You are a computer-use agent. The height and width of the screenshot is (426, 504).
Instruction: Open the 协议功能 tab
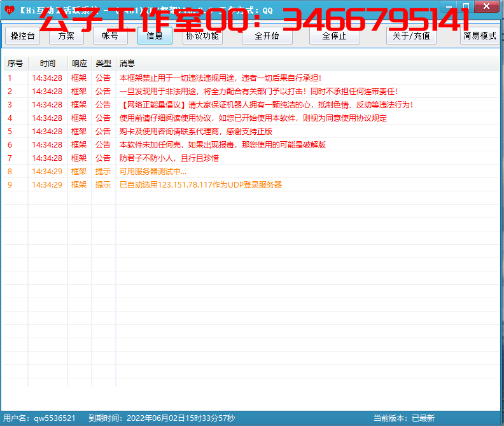[x=202, y=36]
